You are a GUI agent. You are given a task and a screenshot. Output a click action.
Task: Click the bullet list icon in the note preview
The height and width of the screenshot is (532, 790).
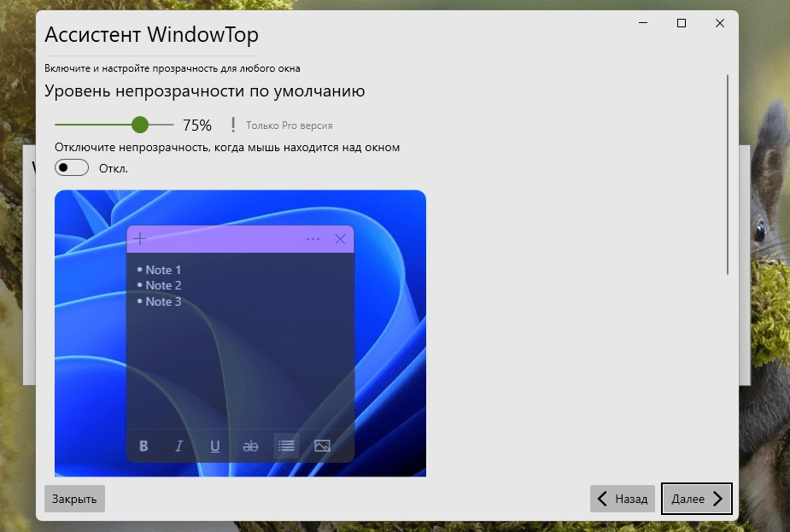coord(286,446)
